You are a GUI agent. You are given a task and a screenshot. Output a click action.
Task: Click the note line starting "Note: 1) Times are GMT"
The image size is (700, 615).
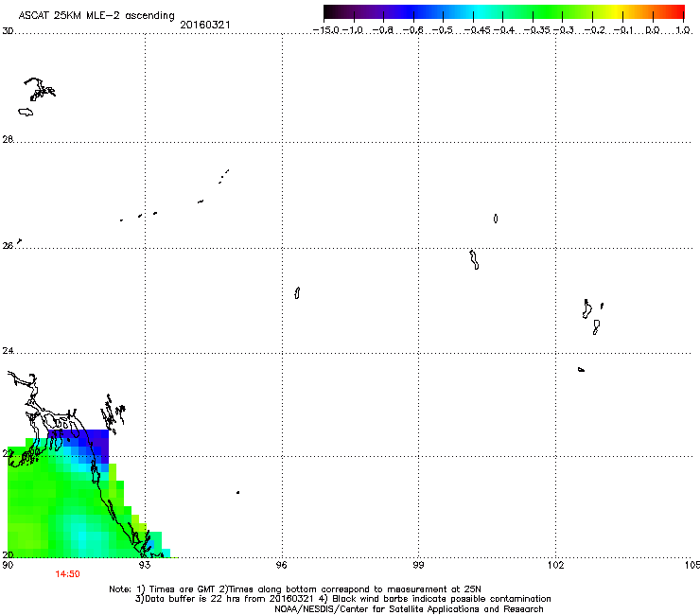click(294, 589)
